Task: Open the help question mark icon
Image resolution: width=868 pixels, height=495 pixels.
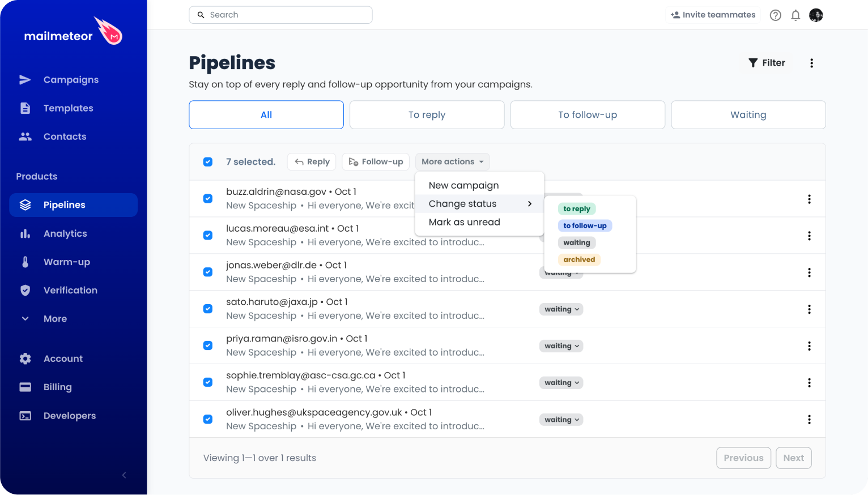Action: 776,15
